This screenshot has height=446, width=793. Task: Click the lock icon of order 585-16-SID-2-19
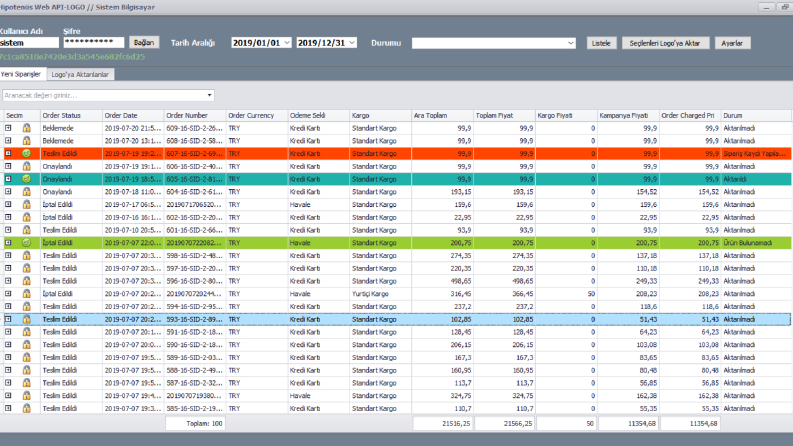[x=26, y=408]
